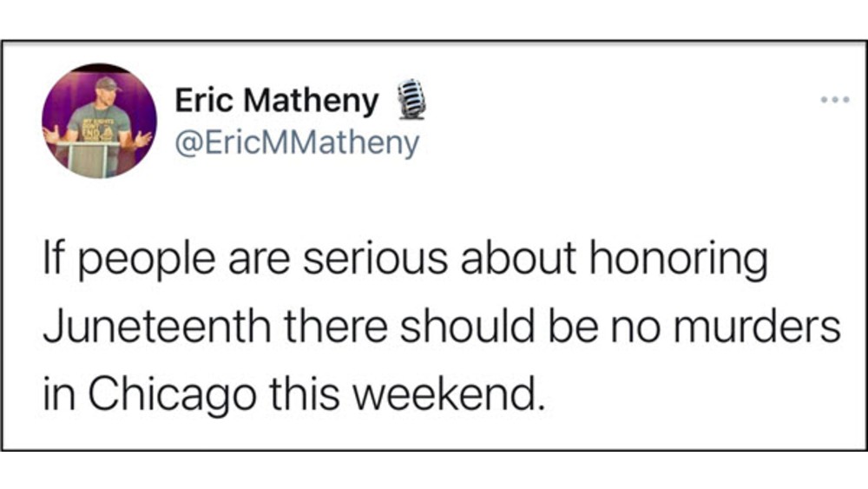Screen dimensions: 868x489
Task: Open the three-dot more options menu
Action: tap(835, 100)
